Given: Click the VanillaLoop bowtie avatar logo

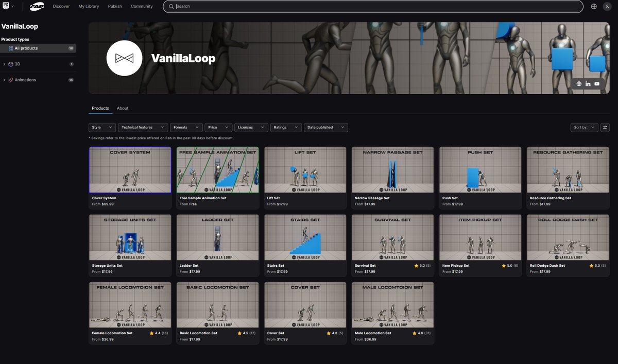Looking at the screenshot, I should point(124,58).
